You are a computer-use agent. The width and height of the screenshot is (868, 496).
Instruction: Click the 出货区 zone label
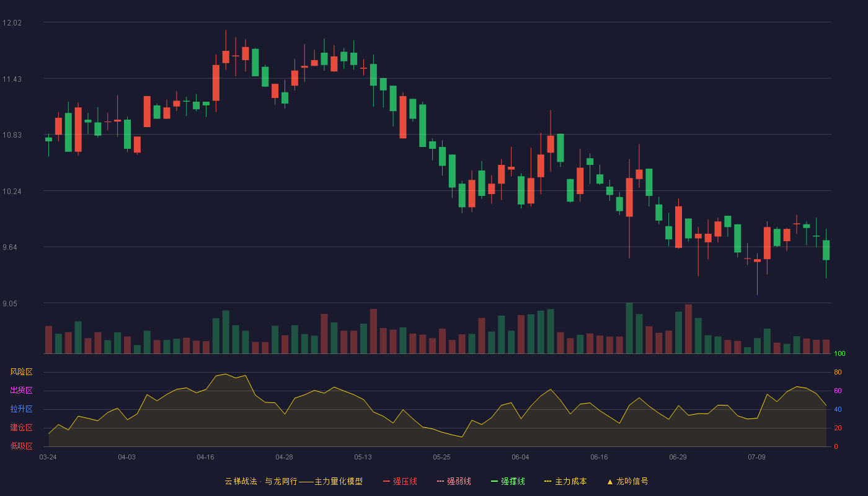point(21,391)
